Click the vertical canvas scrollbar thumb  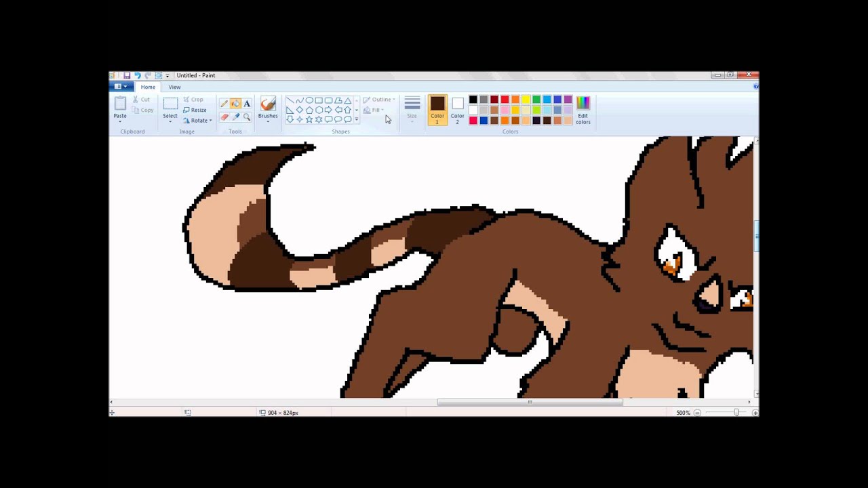[x=756, y=236]
